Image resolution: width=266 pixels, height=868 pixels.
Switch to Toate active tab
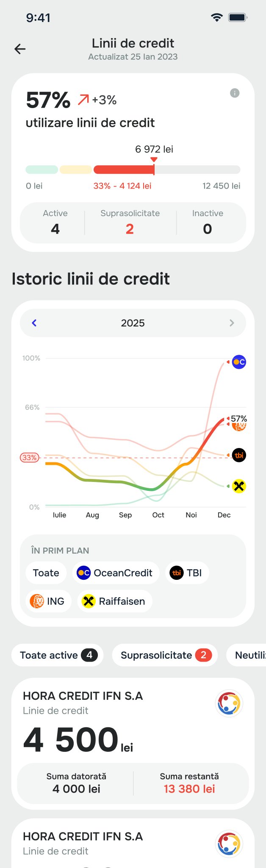click(x=58, y=655)
